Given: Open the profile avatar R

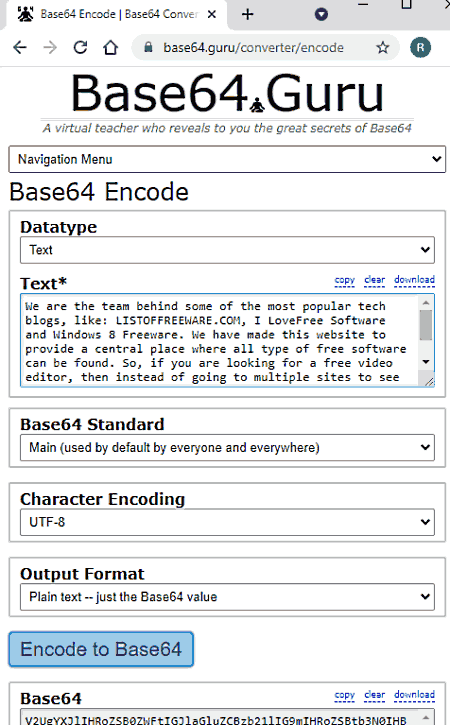Looking at the screenshot, I should pyautogui.click(x=420, y=47).
